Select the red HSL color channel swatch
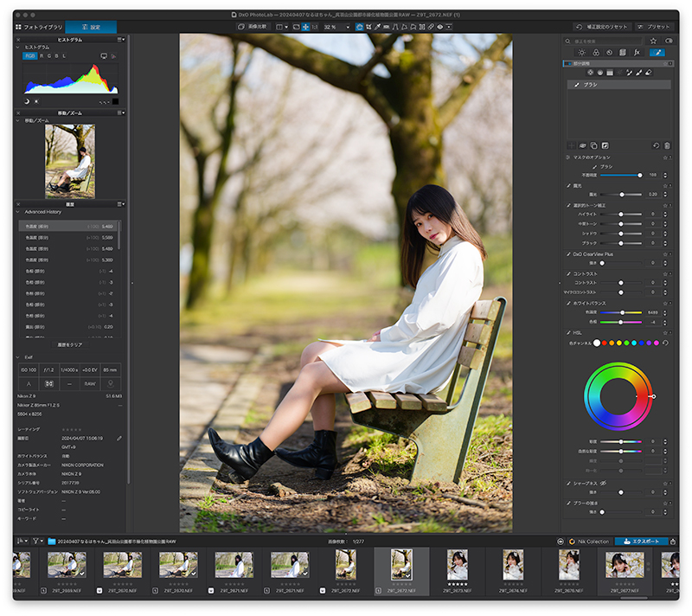The width and height of the screenshot is (692, 616). click(x=604, y=343)
